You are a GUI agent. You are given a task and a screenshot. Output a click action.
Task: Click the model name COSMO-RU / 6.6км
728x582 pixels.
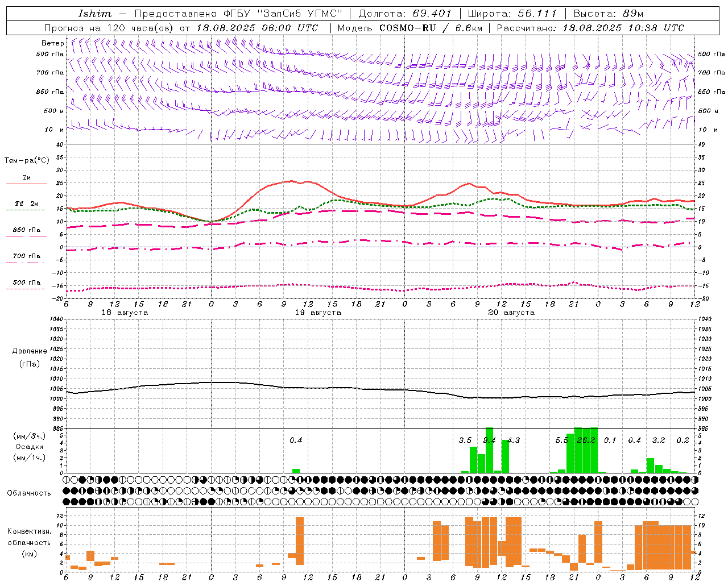pyautogui.click(x=431, y=28)
